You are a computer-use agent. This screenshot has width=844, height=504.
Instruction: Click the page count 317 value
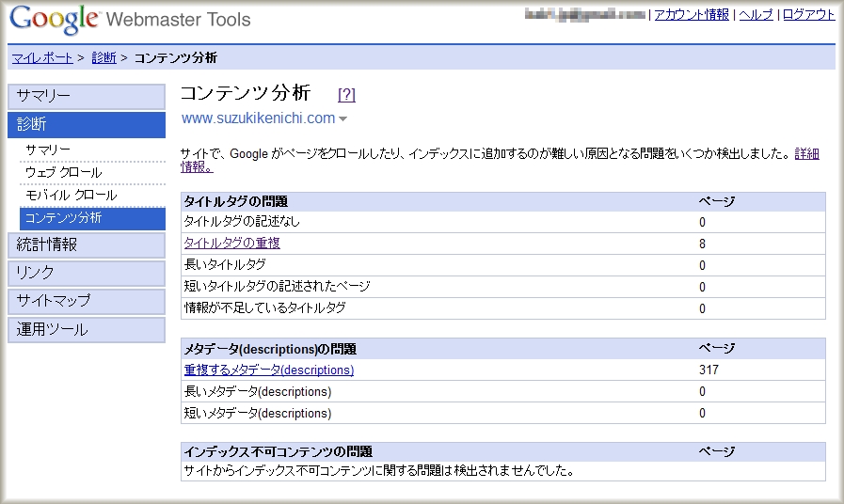click(709, 370)
